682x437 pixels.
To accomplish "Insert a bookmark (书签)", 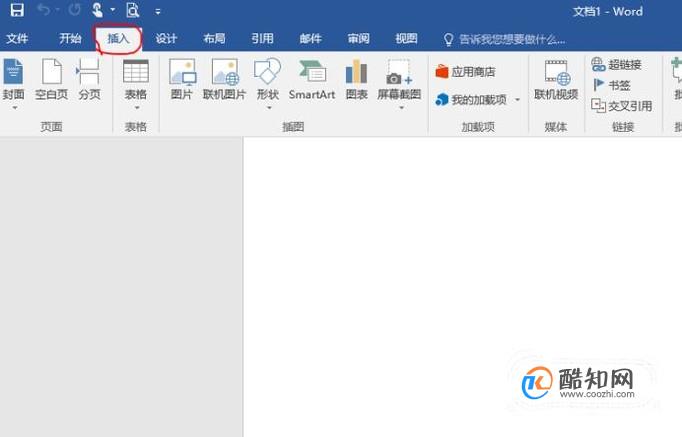I will (612, 85).
